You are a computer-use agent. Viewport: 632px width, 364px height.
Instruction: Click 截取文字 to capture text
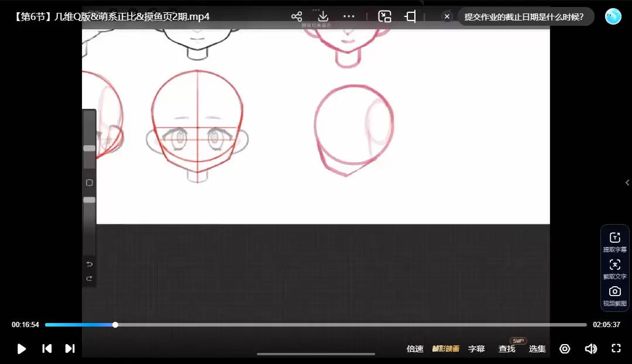(614, 269)
